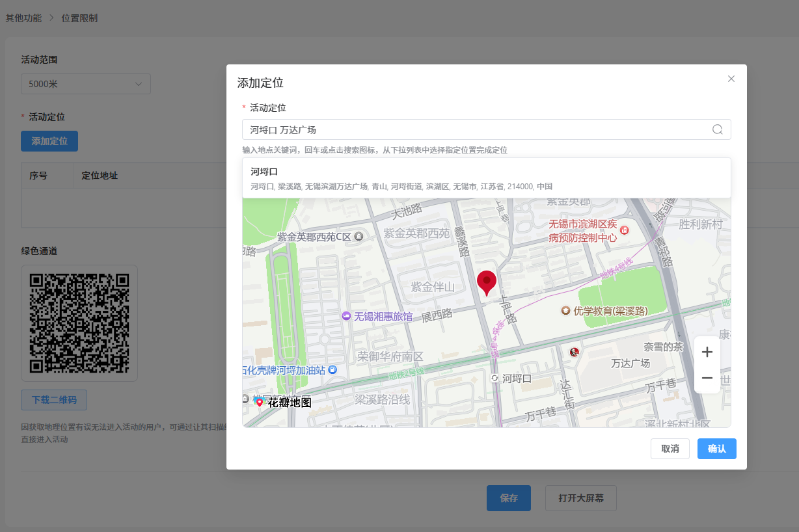This screenshot has width=799, height=532.
Task: Click the 壳牌河埒加油站 gas station icon
Action: pos(332,370)
